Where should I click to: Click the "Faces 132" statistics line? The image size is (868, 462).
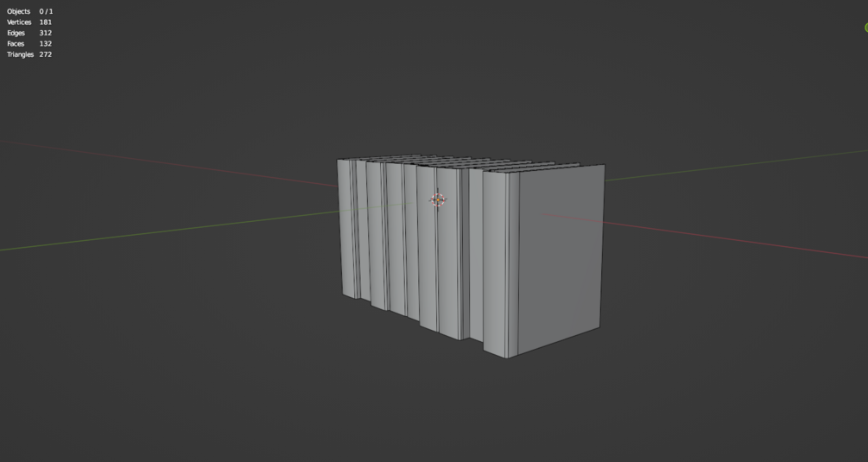click(x=29, y=44)
